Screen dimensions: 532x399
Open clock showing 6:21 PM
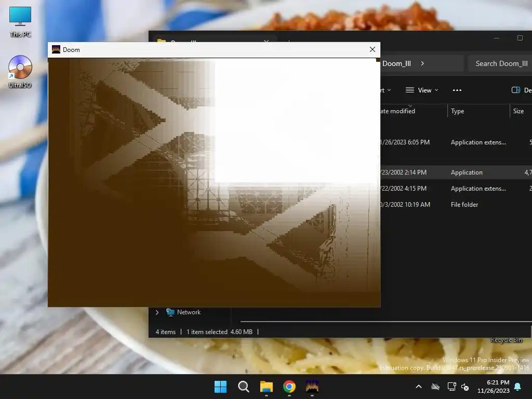click(x=494, y=387)
